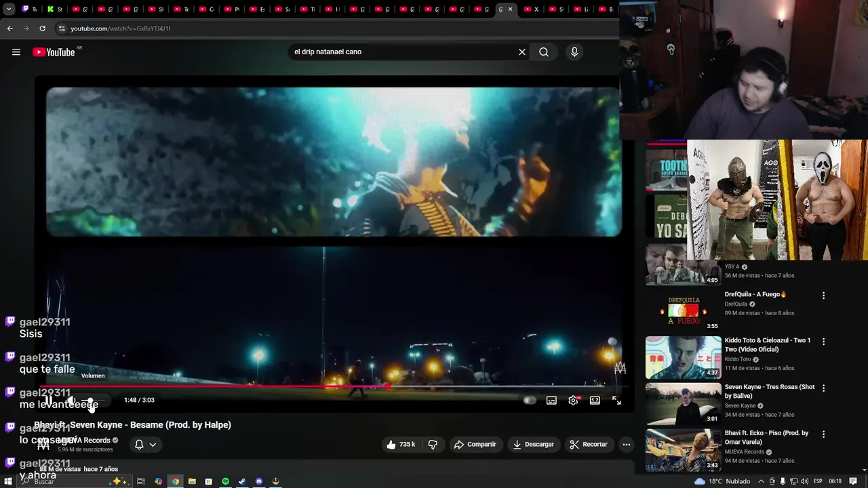
Task: Pause the playing video
Action: pos(49,401)
